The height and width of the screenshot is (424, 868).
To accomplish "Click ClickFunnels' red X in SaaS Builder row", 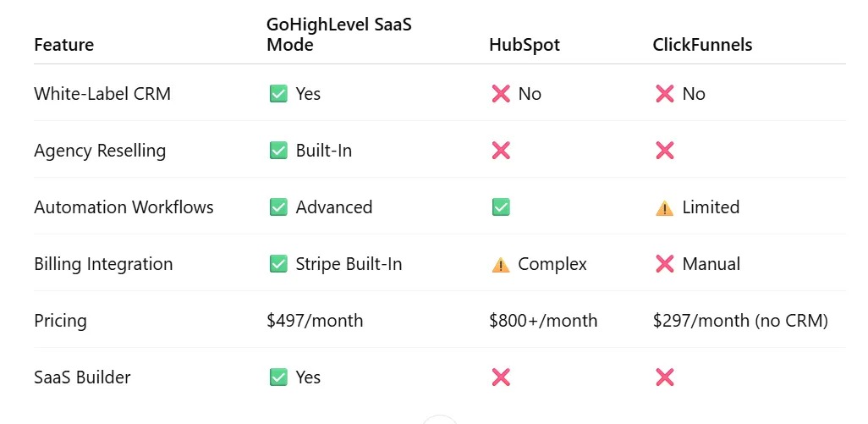I will (665, 377).
